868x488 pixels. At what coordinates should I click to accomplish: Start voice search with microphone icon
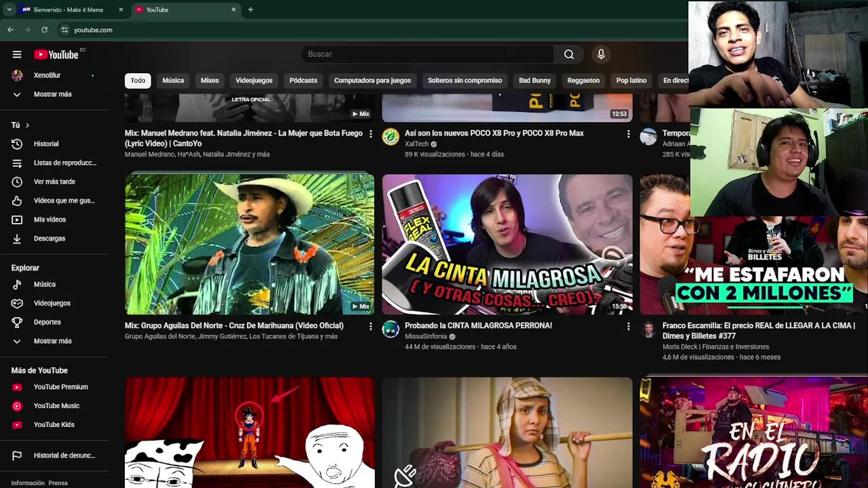coord(601,54)
